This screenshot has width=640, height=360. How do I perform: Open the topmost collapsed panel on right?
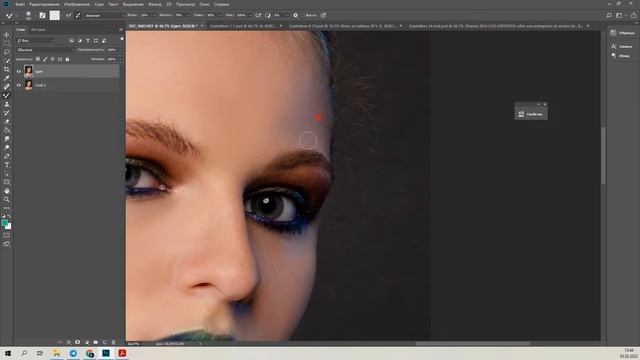click(622, 33)
